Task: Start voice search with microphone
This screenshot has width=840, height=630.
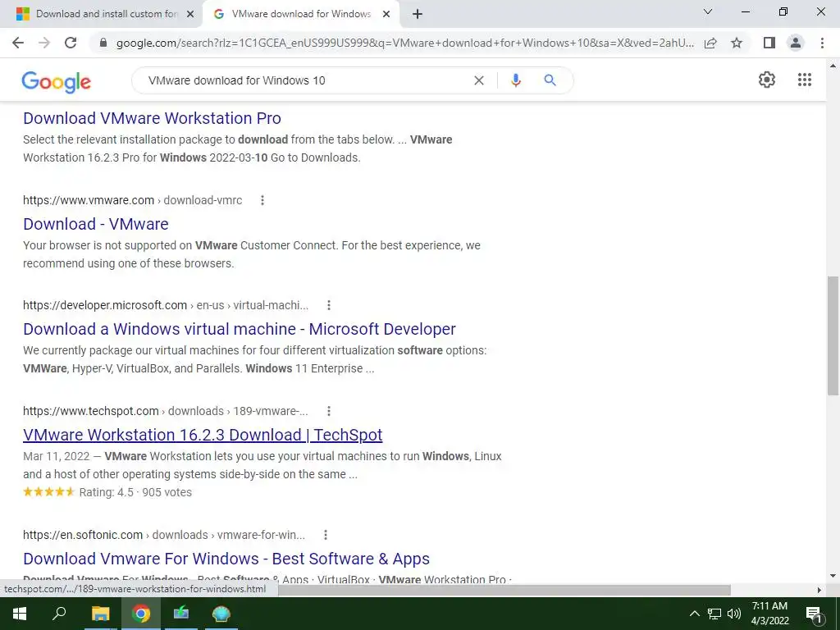Action: (515, 80)
